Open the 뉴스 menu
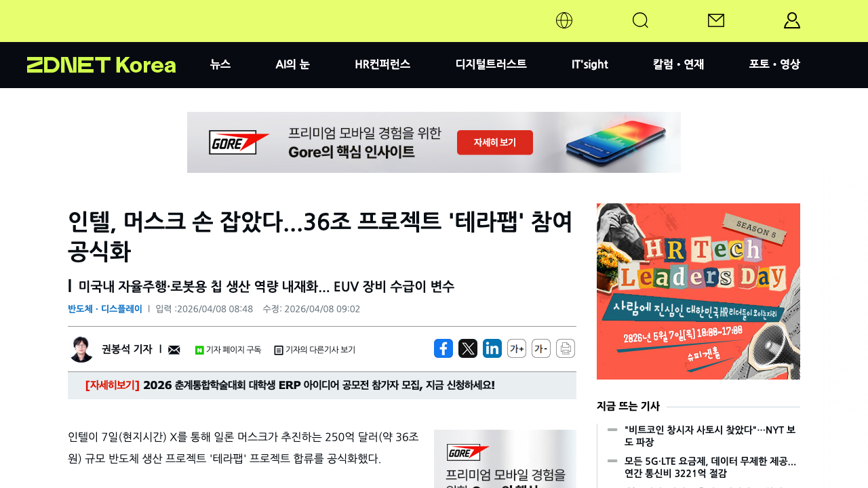868x488 pixels. pos(220,64)
